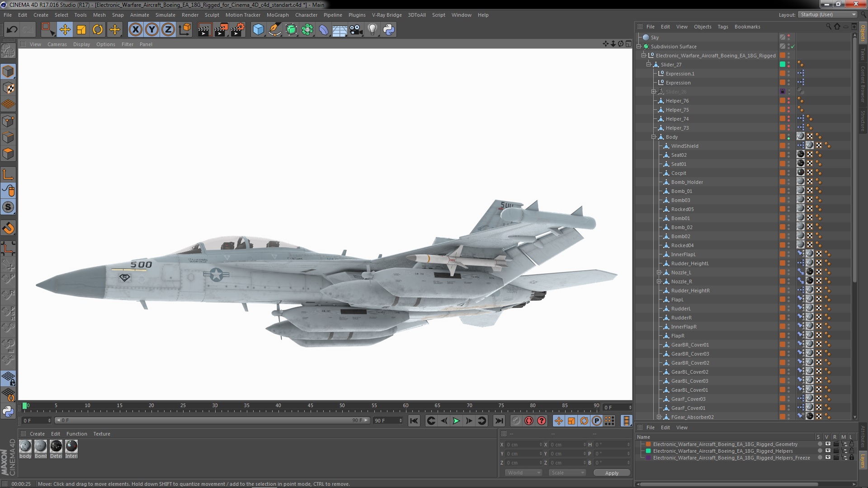Select the Rotate tool in the toolbar

click(x=98, y=30)
